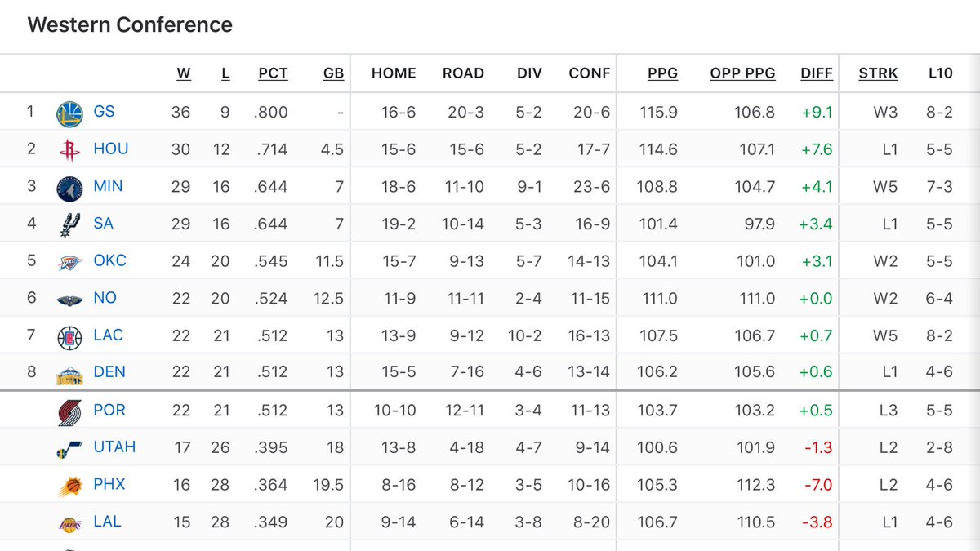This screenshot has height=551, width=980.
Task: Click the Portland Trail Blazers logo
Action: pyautogui.click(x=69, y=411)
